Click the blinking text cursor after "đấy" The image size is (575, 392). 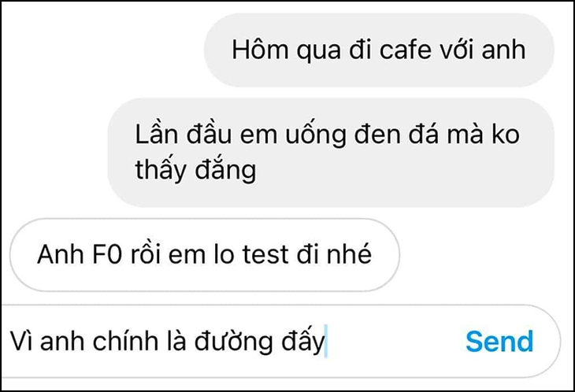point(326,341)
